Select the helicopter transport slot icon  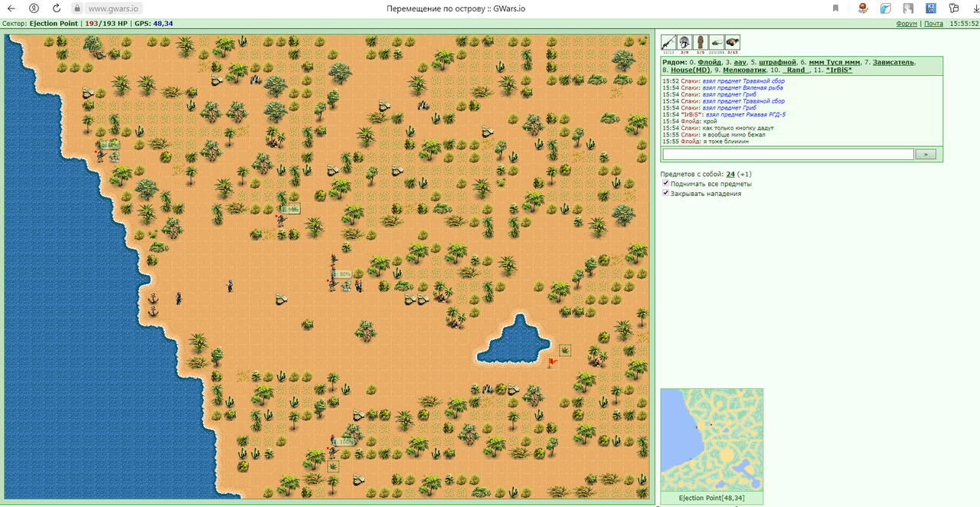click(x=717, y=42)
